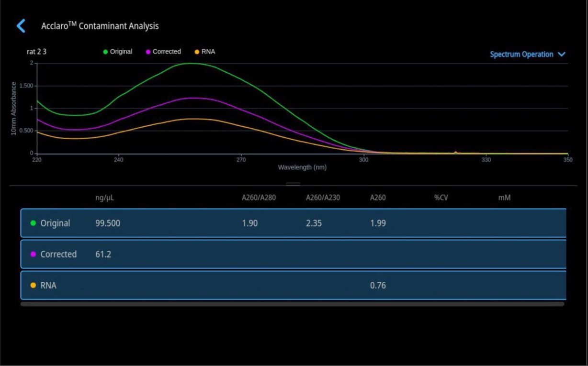
Task: Select the Original result row
Action: click(293, 223)
